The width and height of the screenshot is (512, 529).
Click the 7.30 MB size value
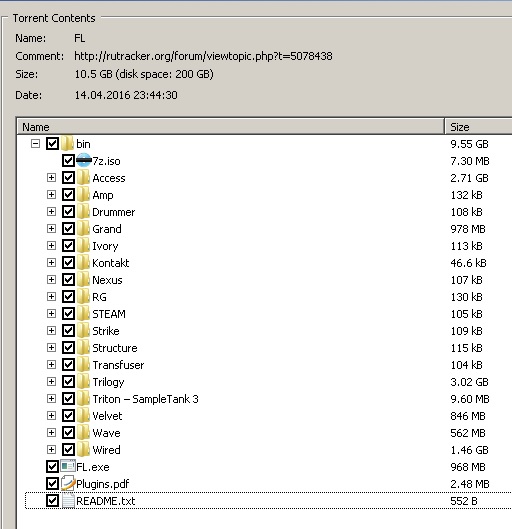tap(470, 161)
